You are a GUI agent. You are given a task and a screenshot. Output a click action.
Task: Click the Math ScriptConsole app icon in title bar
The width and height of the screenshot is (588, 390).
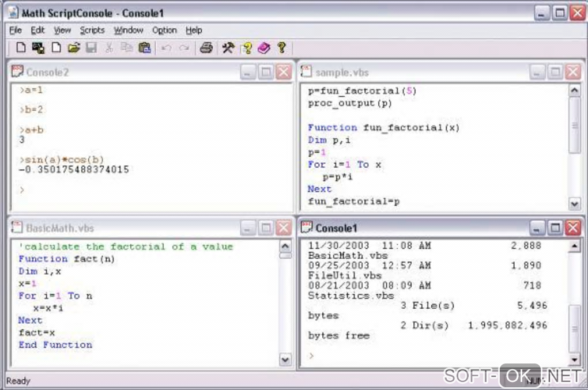point(13,13)
